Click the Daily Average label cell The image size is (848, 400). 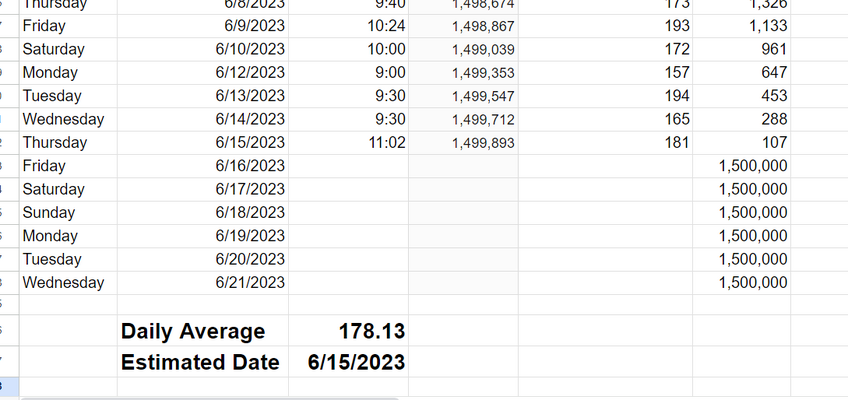click(203, 331)
